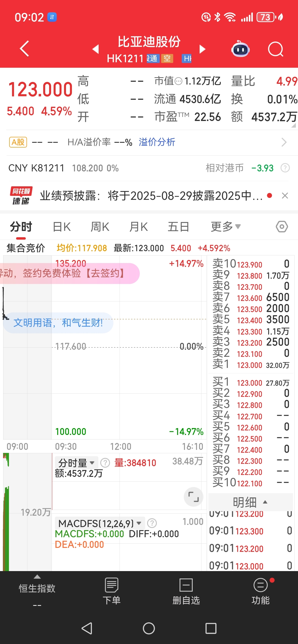
Task: Select sell level 卖4 at 123.300
Action: pyautogui.click(x=251, y=331)
